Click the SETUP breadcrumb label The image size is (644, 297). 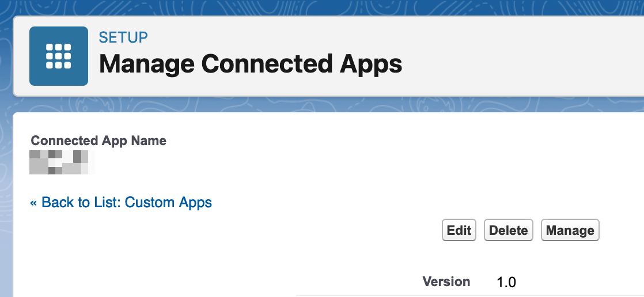(123, 37)
